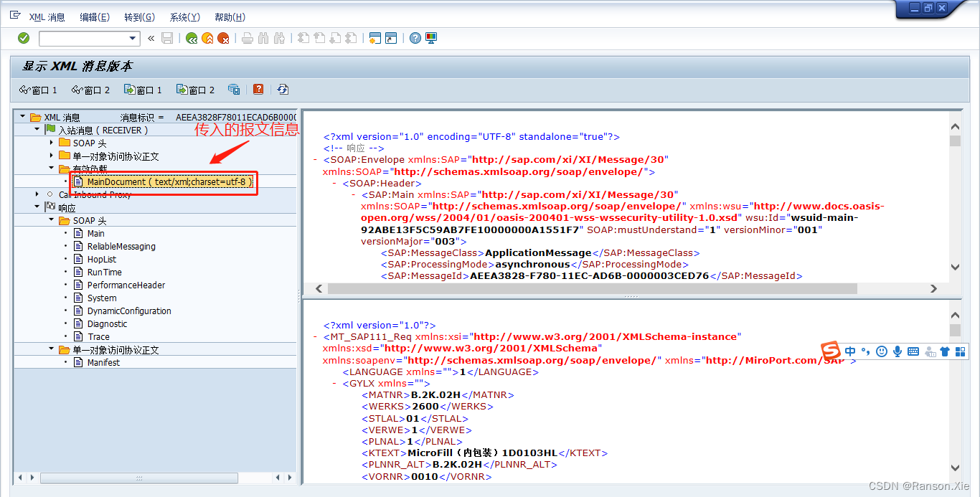Toggle Chinese/English input with the 中 icon

(850, 351)
